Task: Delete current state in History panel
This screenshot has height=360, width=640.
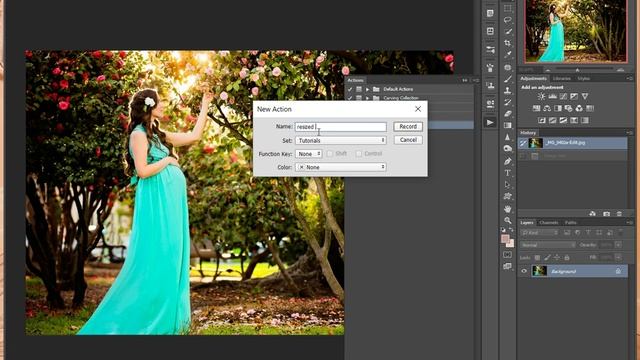Action: [x=619, y=213]
